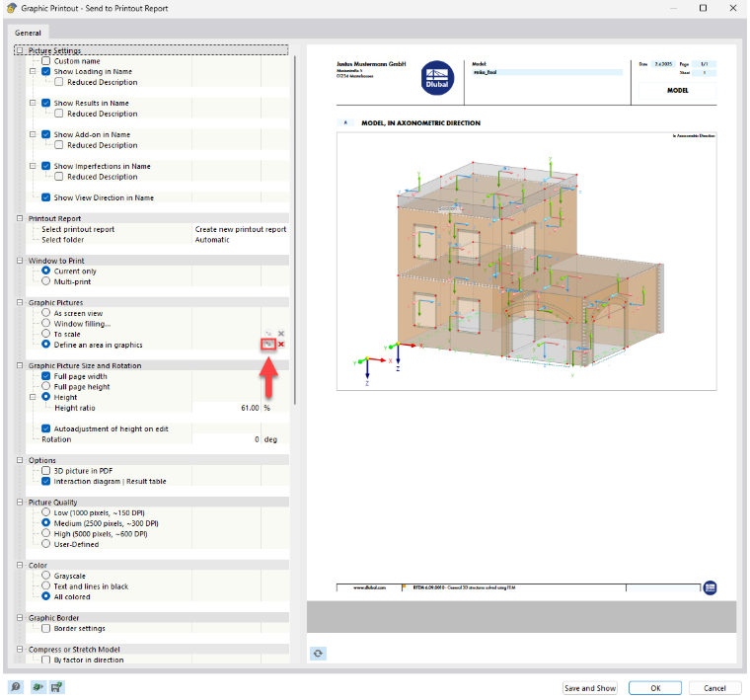
Task: Enable By factor in direction checkbox
Action: 46,660
